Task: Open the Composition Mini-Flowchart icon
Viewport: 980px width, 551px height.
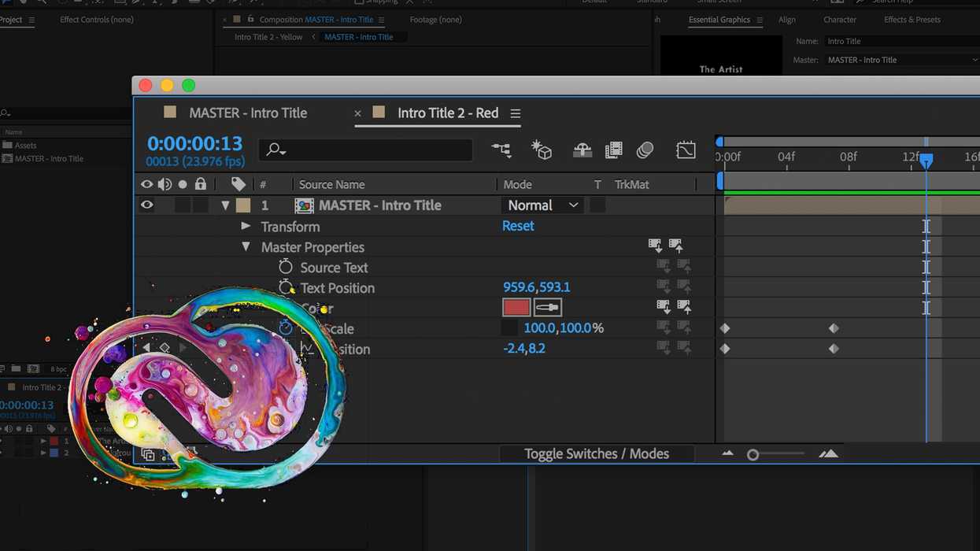Action: [501, 150]
